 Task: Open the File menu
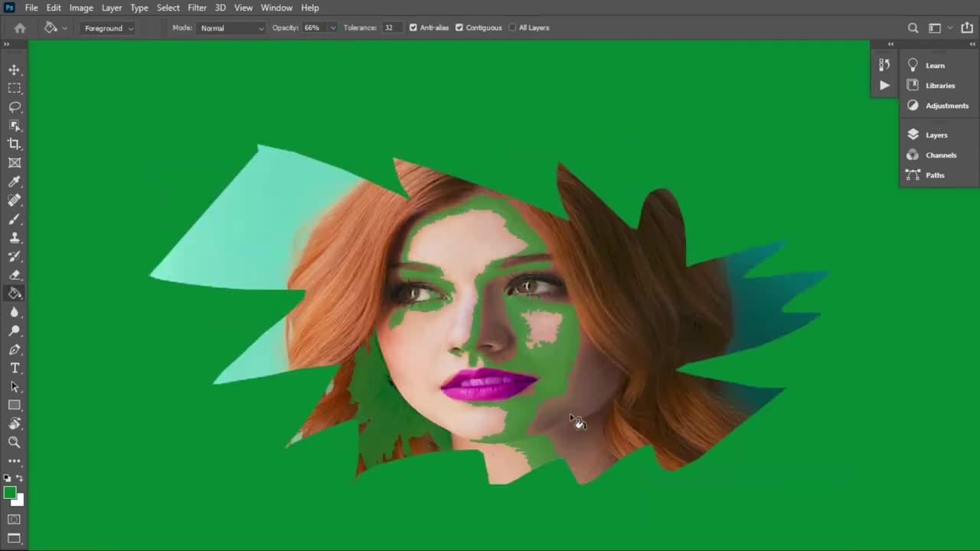coord(31,8)
